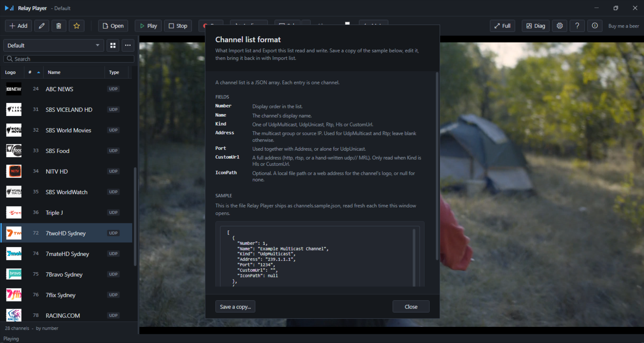Click the CustomUrl field name
Image resolution: width=644 pixels, height=343 pixels.
[227, 157]
